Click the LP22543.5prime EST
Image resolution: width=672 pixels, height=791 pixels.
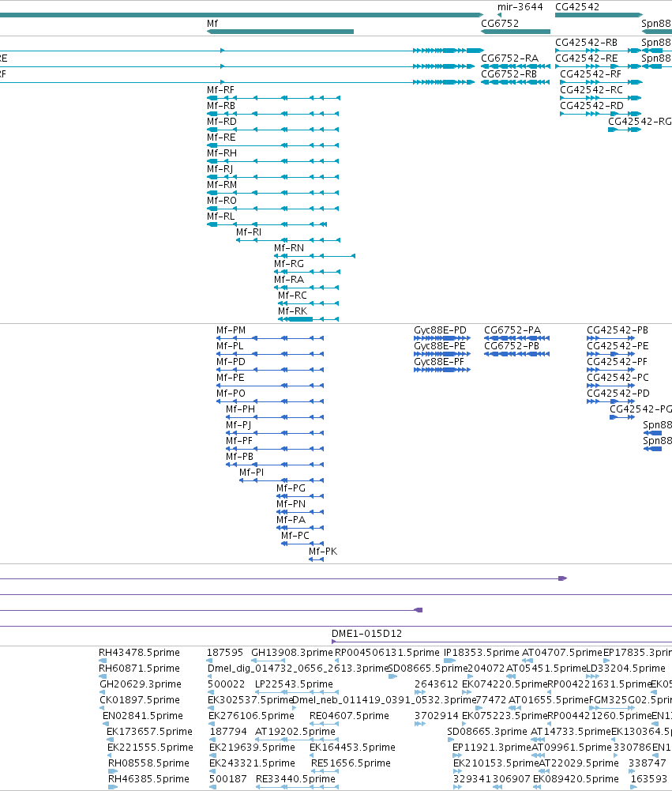tap(297, 693)
